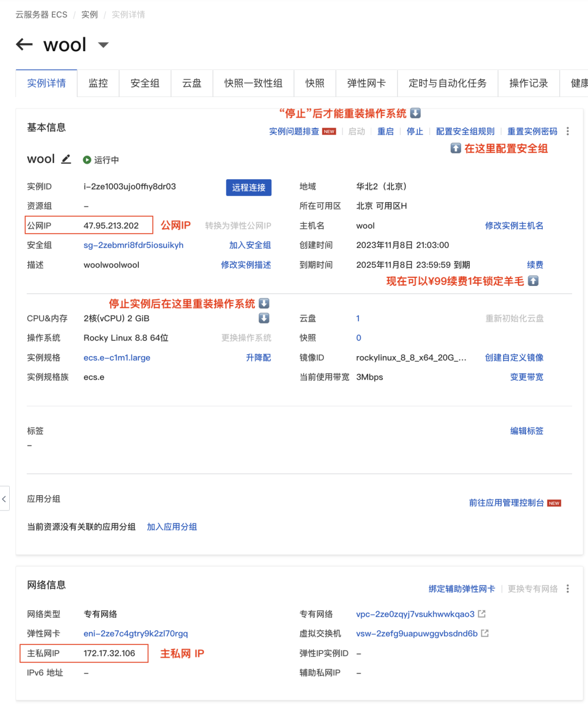588x707 pixels.
Task: Open 配置安全组规则 settings
Action: coord(465,131)
